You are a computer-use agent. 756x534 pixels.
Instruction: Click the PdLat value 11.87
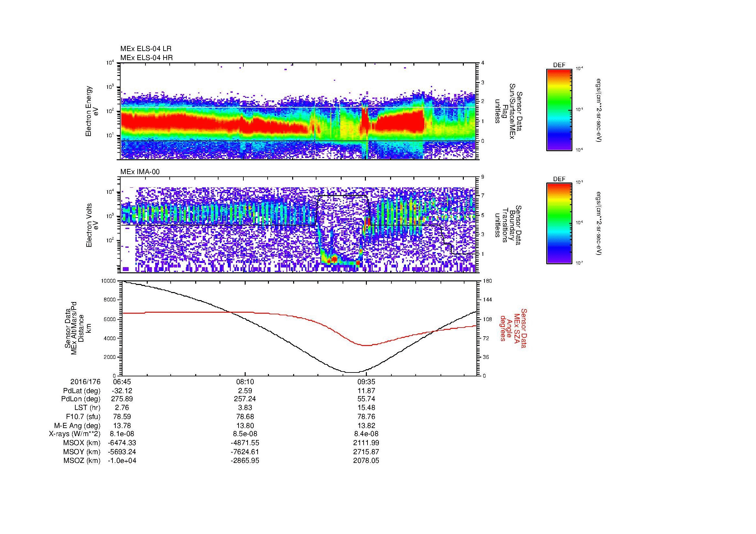pyautogui.click(x=366, y=391)
